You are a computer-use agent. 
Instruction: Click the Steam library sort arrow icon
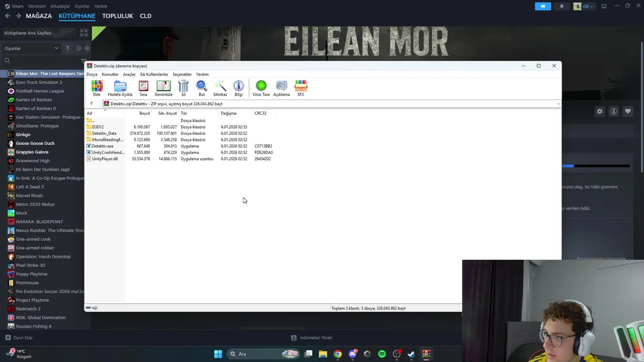[67, 48]
